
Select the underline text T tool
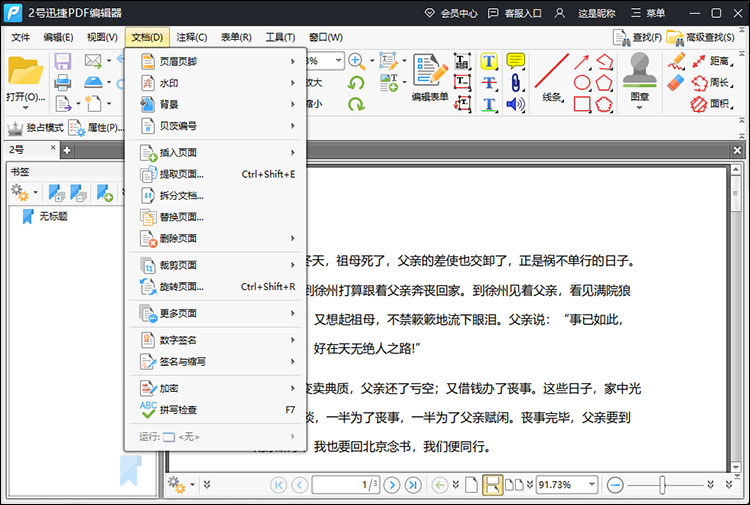point(488,104)
